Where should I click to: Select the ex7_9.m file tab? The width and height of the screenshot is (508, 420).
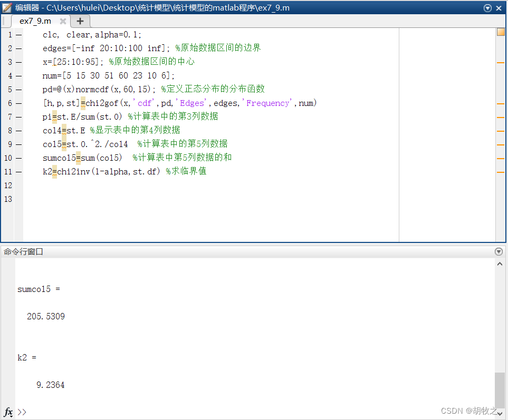[35, 21]
